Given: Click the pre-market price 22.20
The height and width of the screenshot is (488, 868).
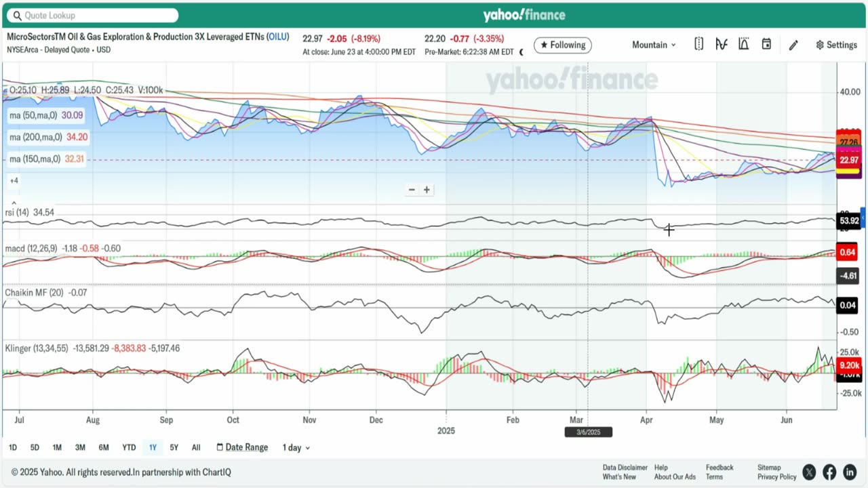Looking at the screenshot, I should click(x=435, y=39).
